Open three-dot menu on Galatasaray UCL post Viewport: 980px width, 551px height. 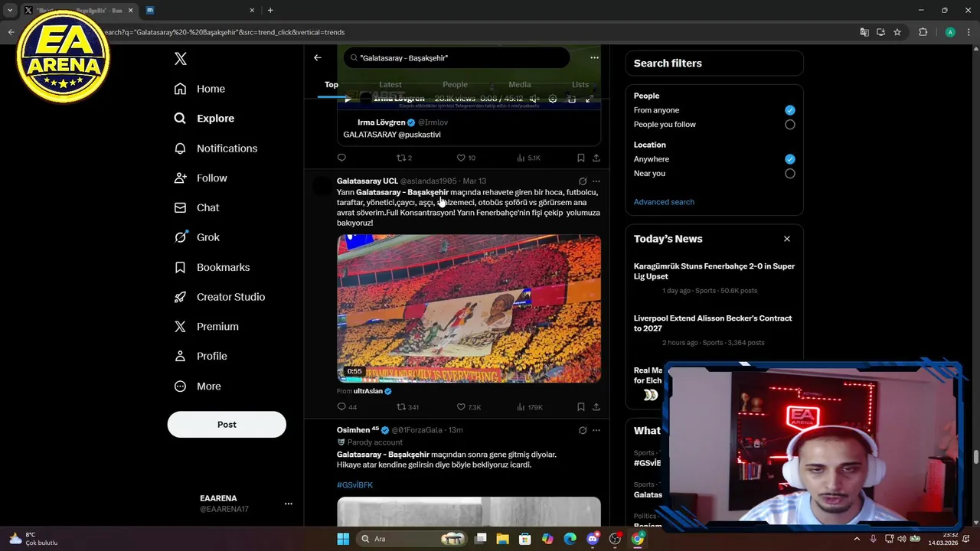pos(596,181)
